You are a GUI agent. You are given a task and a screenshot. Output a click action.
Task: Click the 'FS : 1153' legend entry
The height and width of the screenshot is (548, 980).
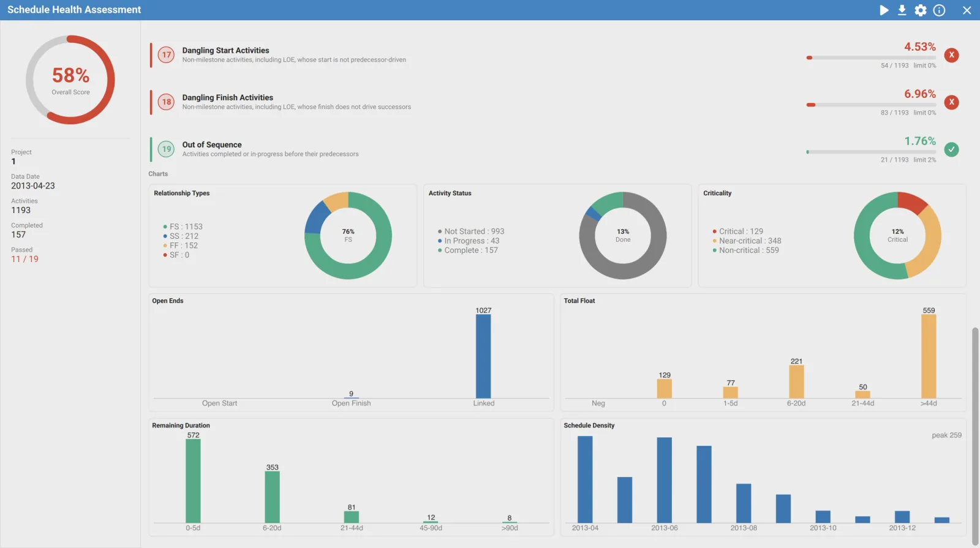(x=183, y=227)
